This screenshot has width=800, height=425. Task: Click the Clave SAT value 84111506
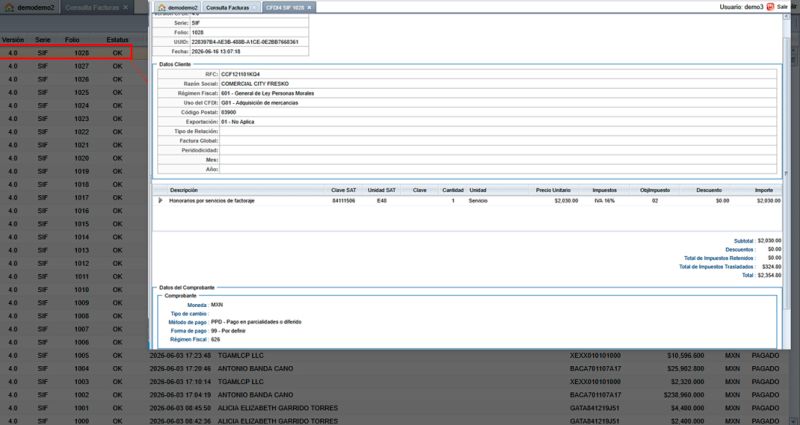click(x=343, y=201)
